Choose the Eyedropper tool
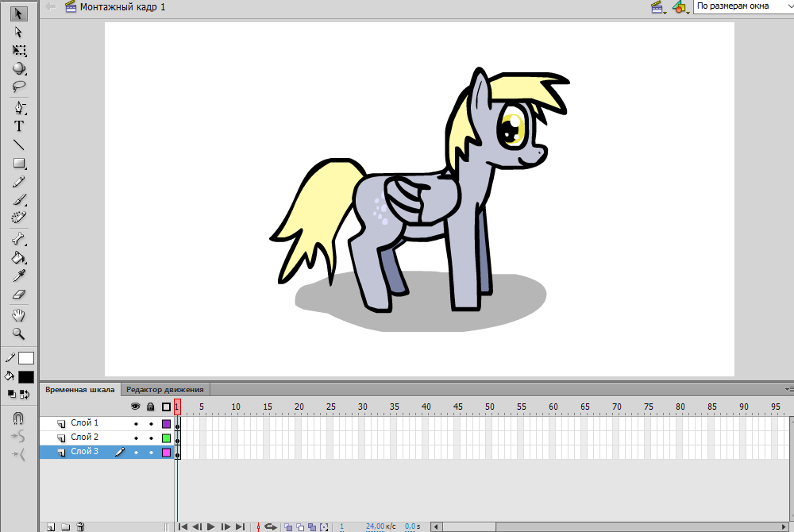794x532 pixels. (19, 276)
